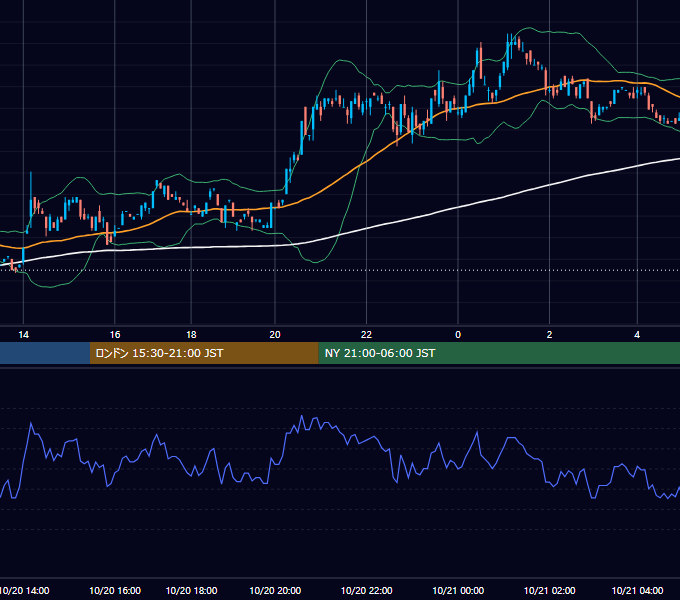680x600 pixels.
Task: Click the 22 hour label on price chart
Action: pos(366,335)
